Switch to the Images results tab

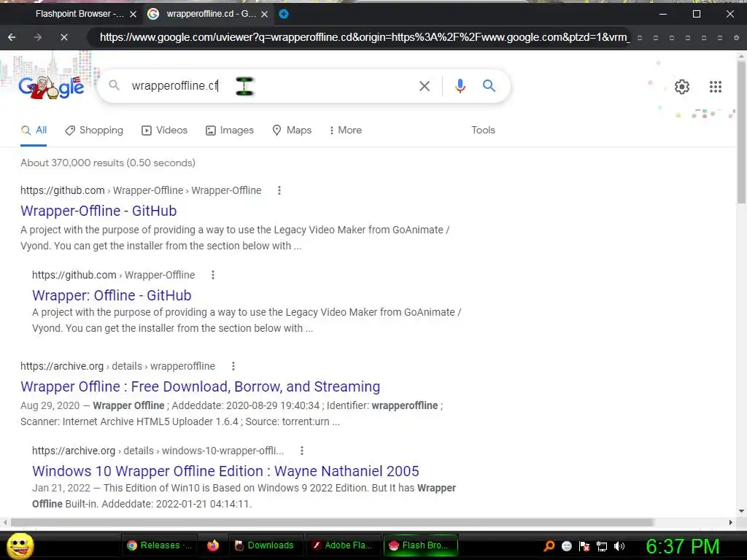230,130
